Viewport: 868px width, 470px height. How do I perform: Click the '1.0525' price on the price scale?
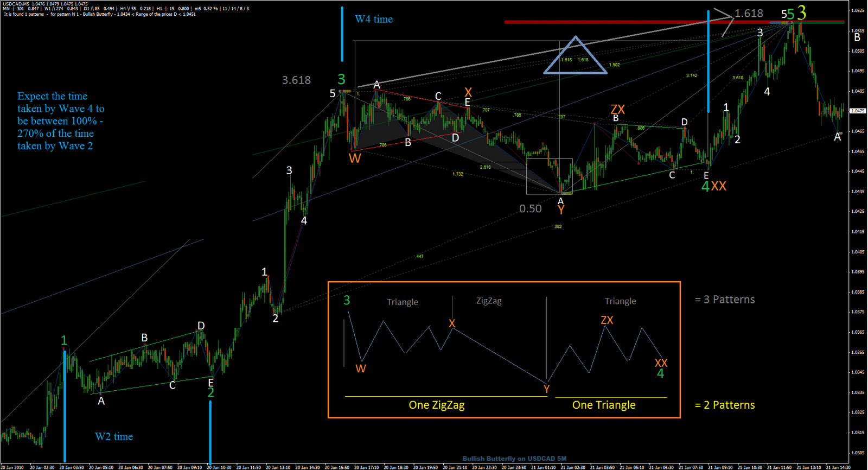pyautogui.click(x=858, y=11)
